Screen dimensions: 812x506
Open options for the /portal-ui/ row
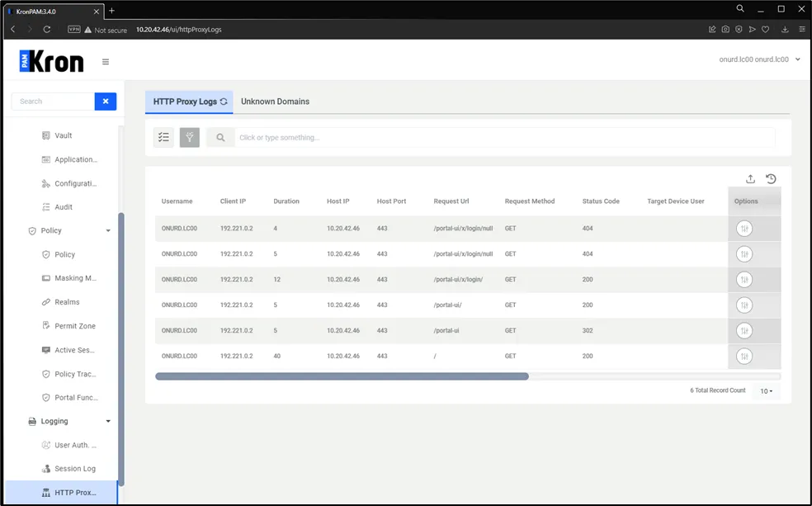point(744,305)
